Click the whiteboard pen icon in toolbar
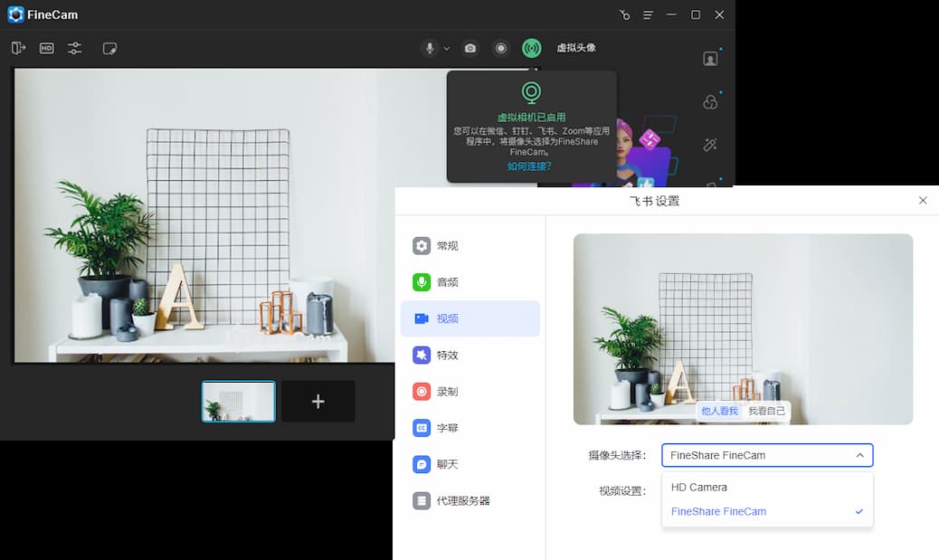 [109, 48]
